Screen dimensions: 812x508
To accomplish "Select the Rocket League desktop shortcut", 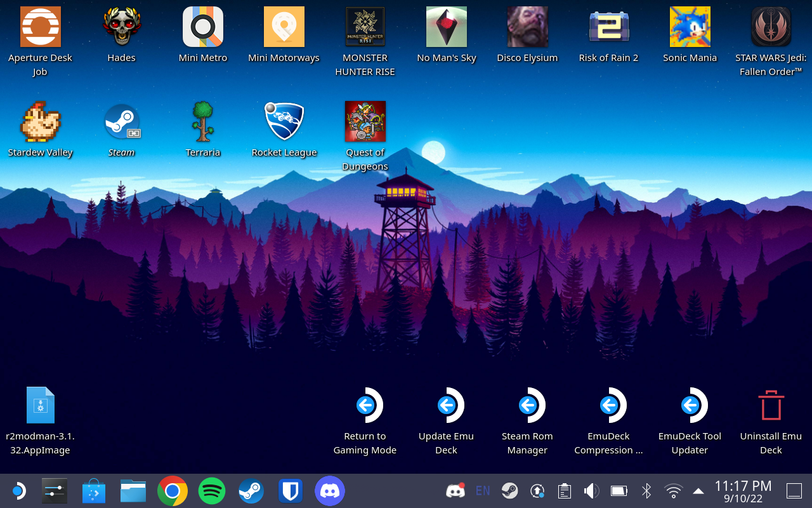I will (284, 121).
